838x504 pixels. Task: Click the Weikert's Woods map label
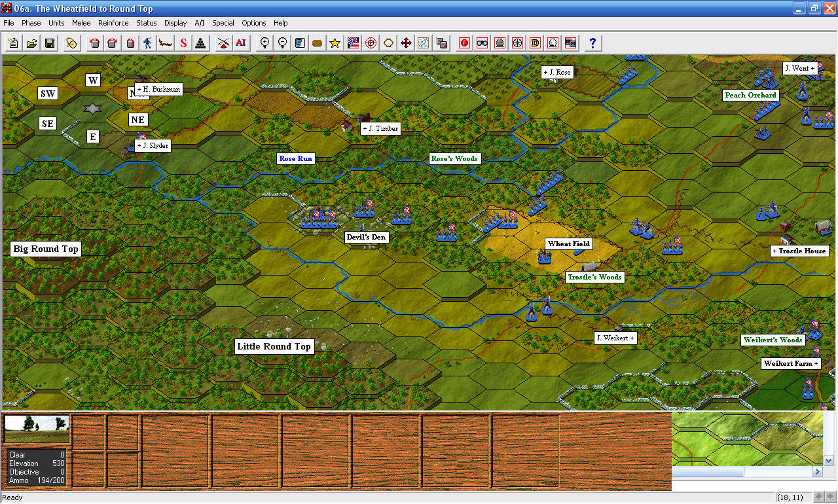pos(773,340)
